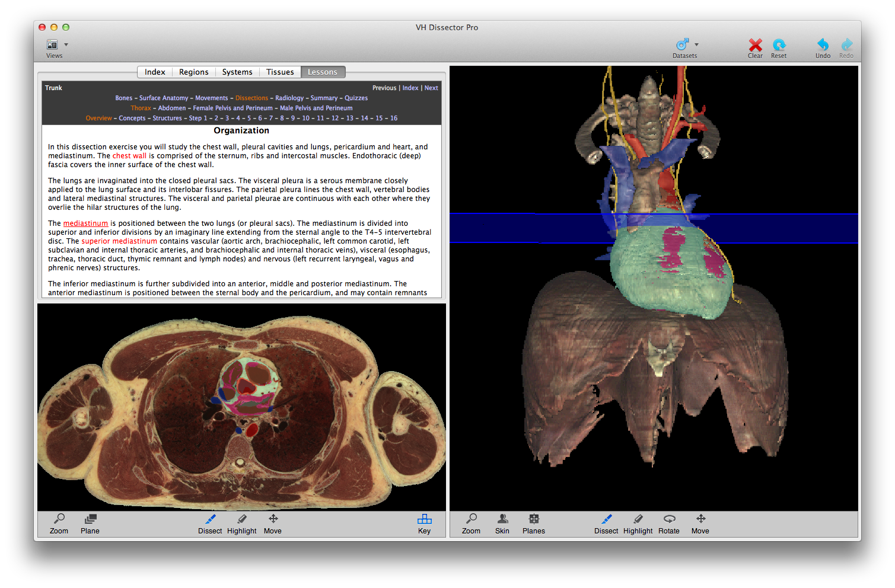Switch to the Regions tab
This screenshot has width=895, height=588.
pos(193,72)
